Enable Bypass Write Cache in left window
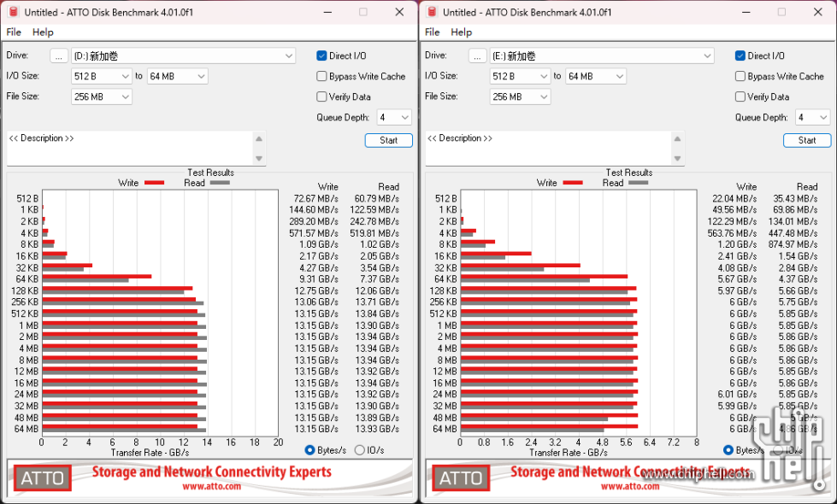The image size is (837, 504). click(321, 76)
